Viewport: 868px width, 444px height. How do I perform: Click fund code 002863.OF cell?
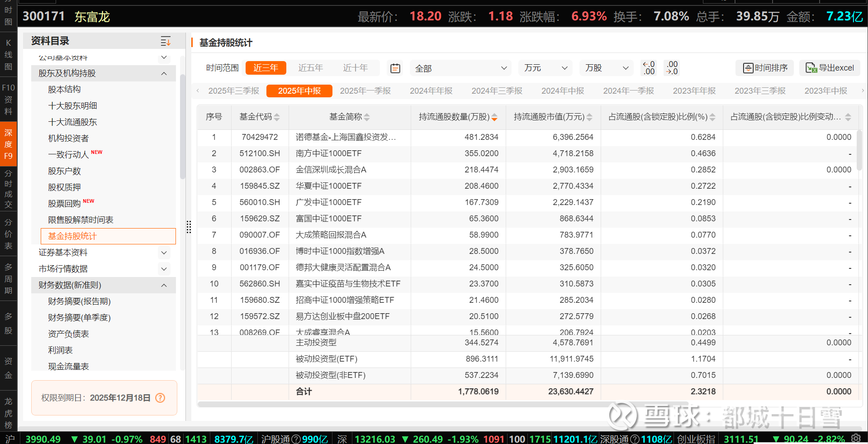260,170
